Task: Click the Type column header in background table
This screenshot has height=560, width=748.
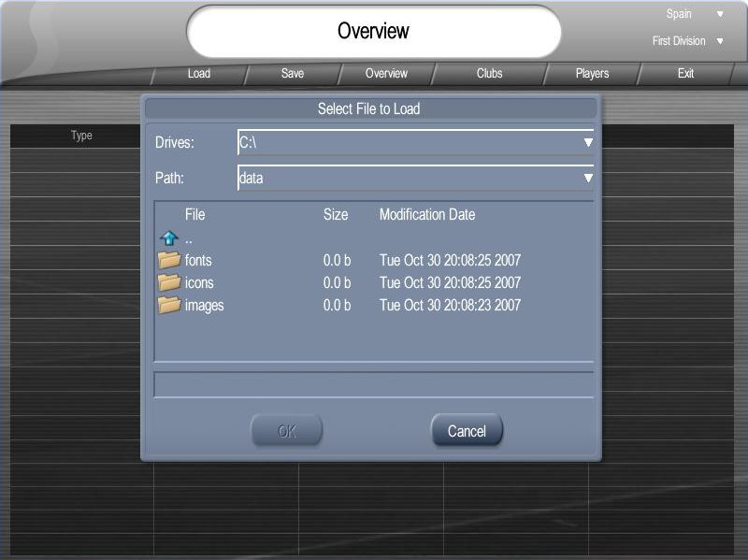Action: (x=81, y=136)
